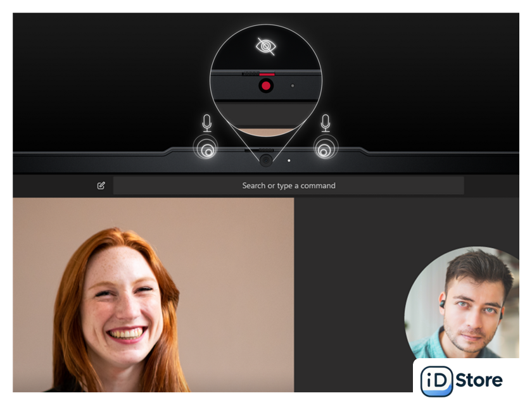
Task: Click the red webcam lens in magnified circle
Action: (x=266, y=85)
